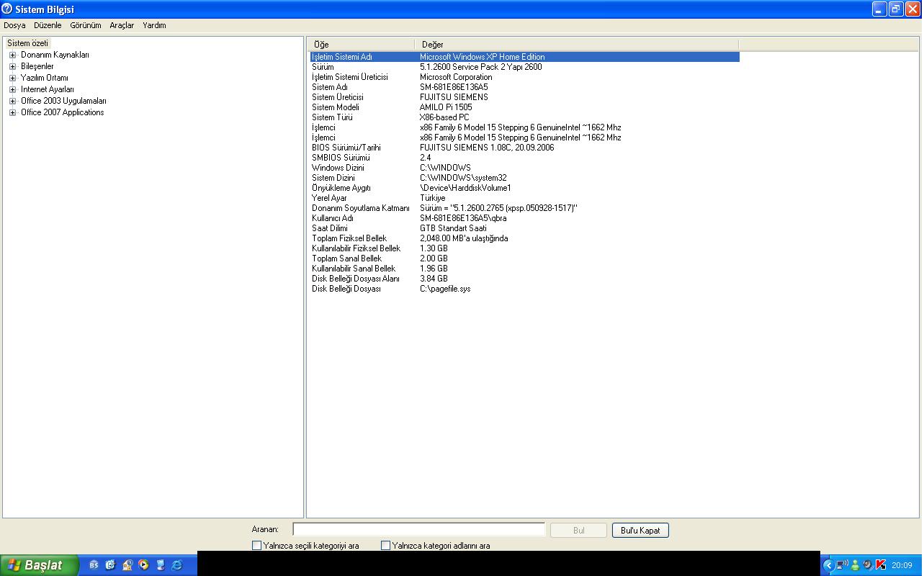Select the Sistem Modeli row
Image resolution: width=924 pixels, height=576 pixels.
coord(524,107)
